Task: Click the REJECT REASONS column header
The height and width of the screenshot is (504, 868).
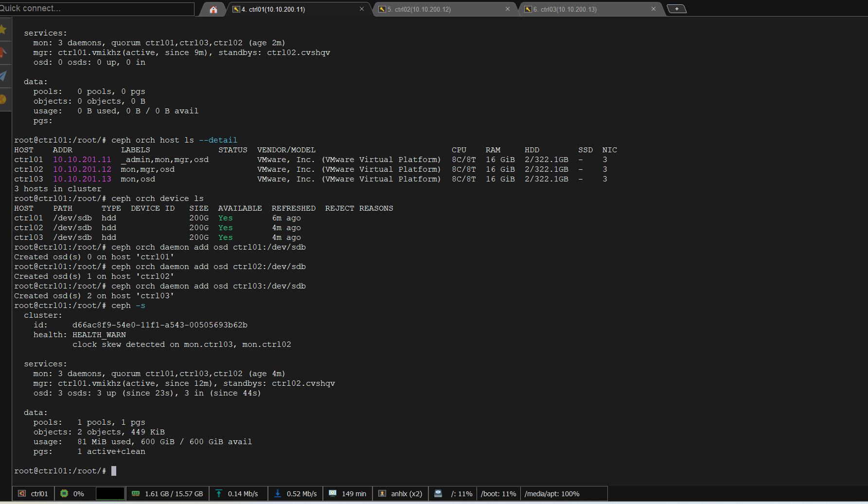Action: (x=359, y=208)
